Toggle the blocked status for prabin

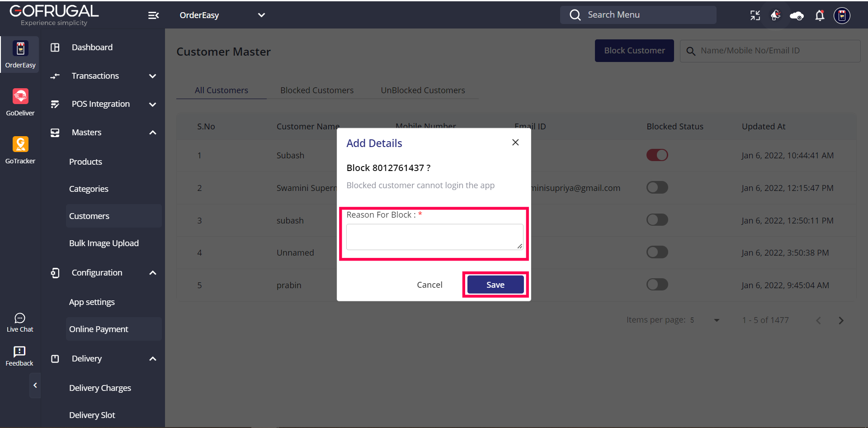coord(657,285)
